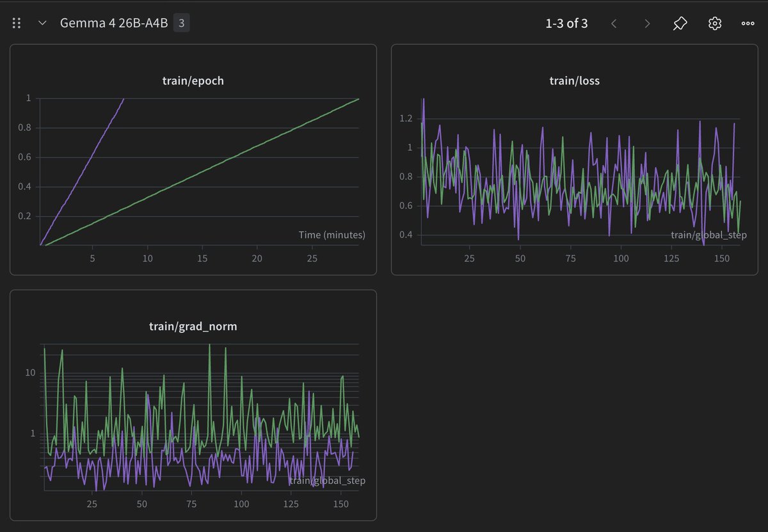This screenshot has height=532, width=768.
Task: Select the train/loss chart title
Action: [x=574, y=81]
